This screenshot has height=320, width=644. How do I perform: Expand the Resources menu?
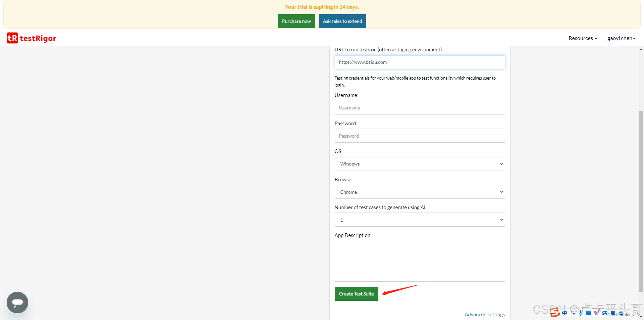(583, 38)
